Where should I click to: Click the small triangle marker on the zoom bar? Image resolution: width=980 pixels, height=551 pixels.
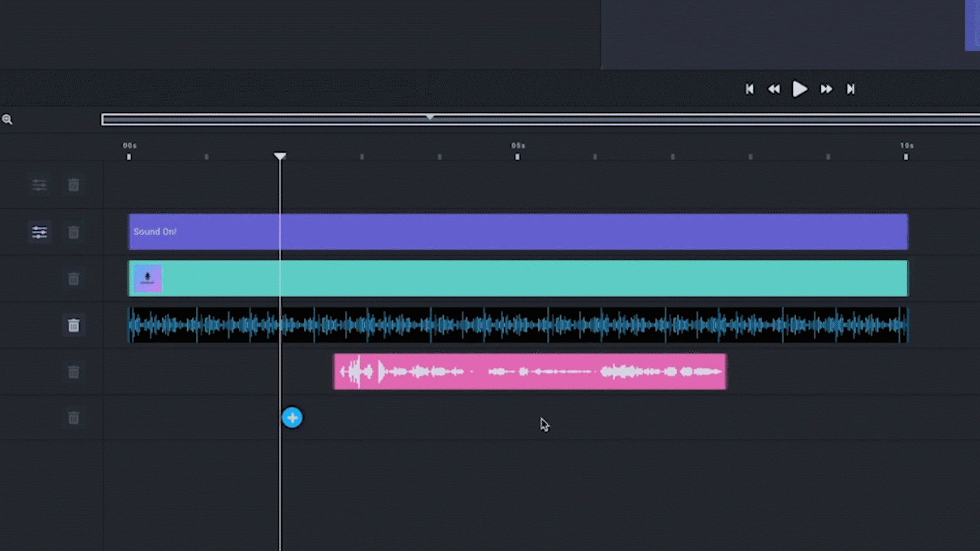point(430,116)
